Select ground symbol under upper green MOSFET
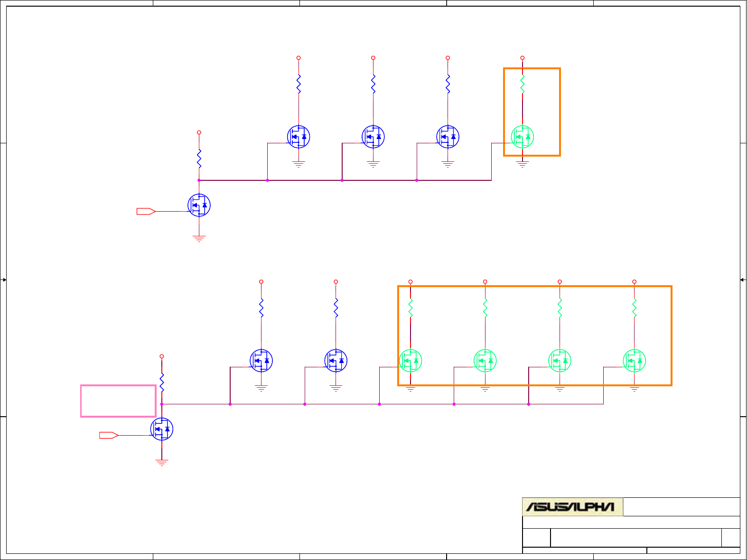The height and width of the screenshot is (560, 747). [523, 164]
